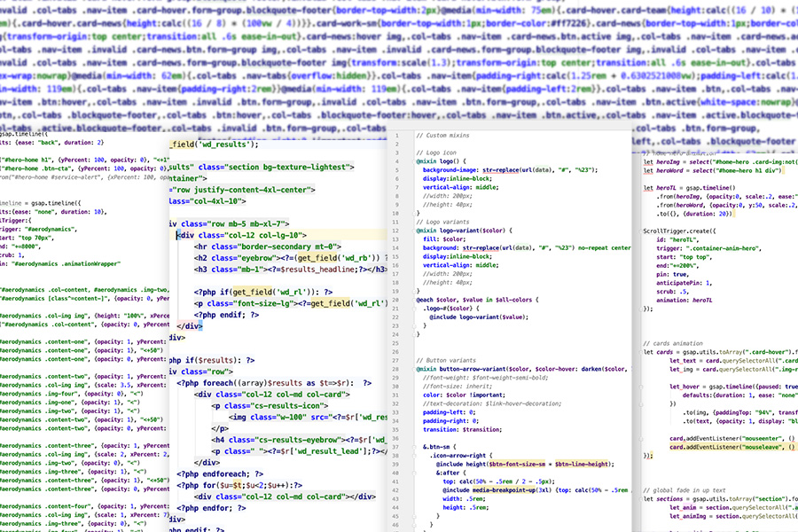798x532 pixels.
Task: Click the 'height: .5rem;' line
Action: (x=465, y=507)
